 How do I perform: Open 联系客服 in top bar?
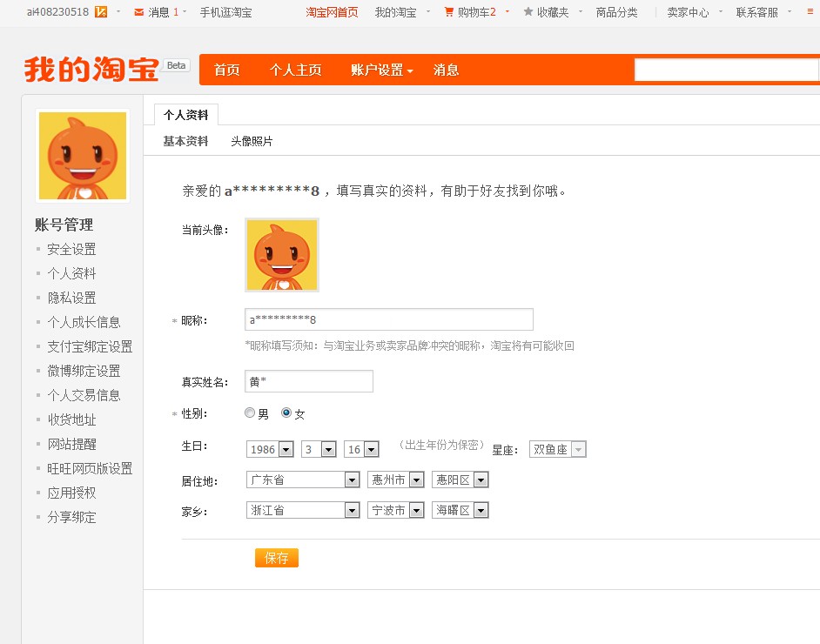point(756,12)
